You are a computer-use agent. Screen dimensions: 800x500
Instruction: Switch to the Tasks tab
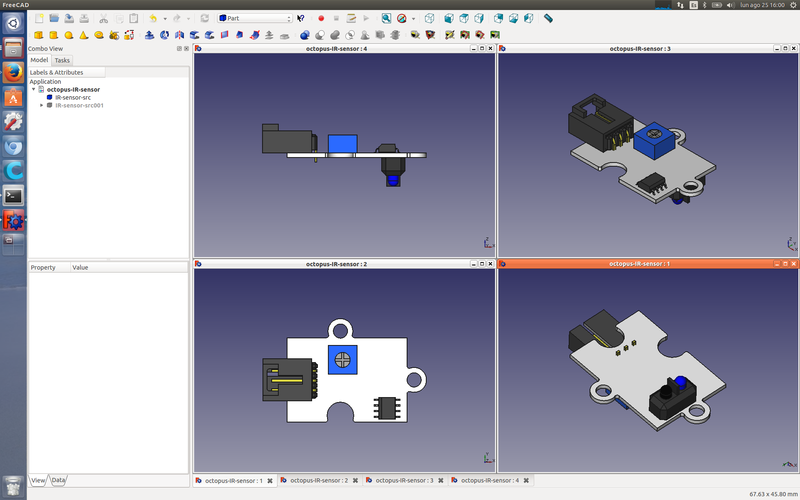click(x=62, y=60)
